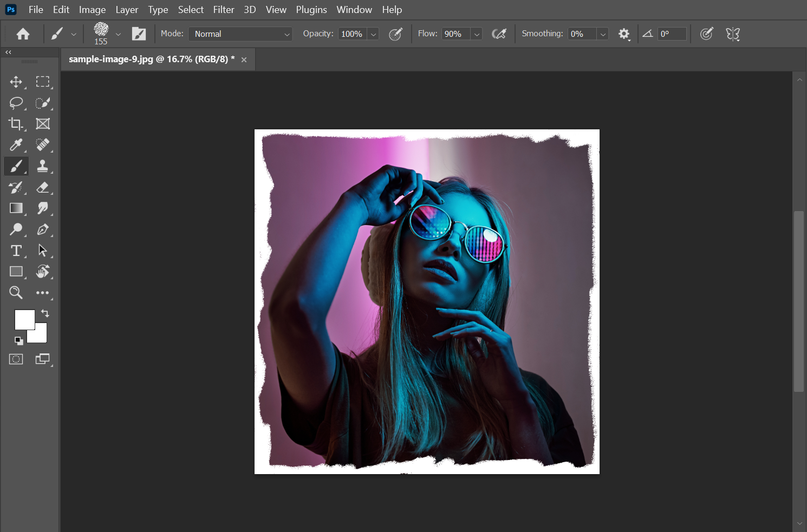
Task: Click the Home button
Action: click(x=23, y=34)
